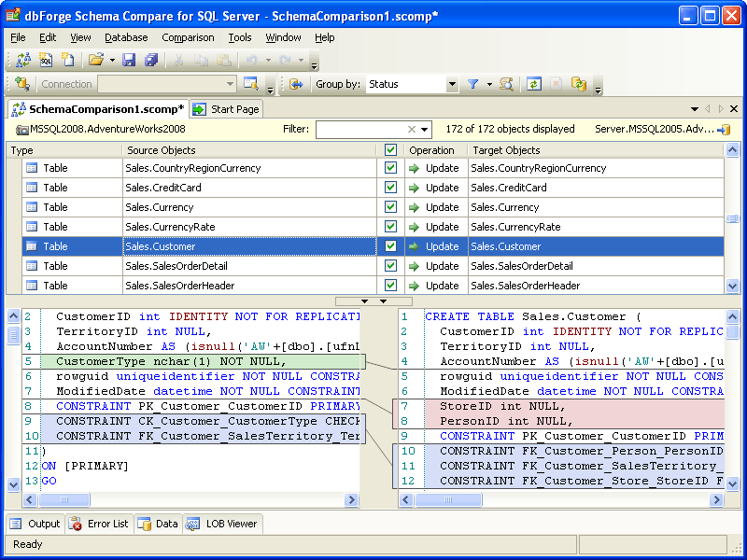This screenshot has width=747, height=560.
Task: Click the filter funnel icon on the toolbar
Action: click(472, 85)
